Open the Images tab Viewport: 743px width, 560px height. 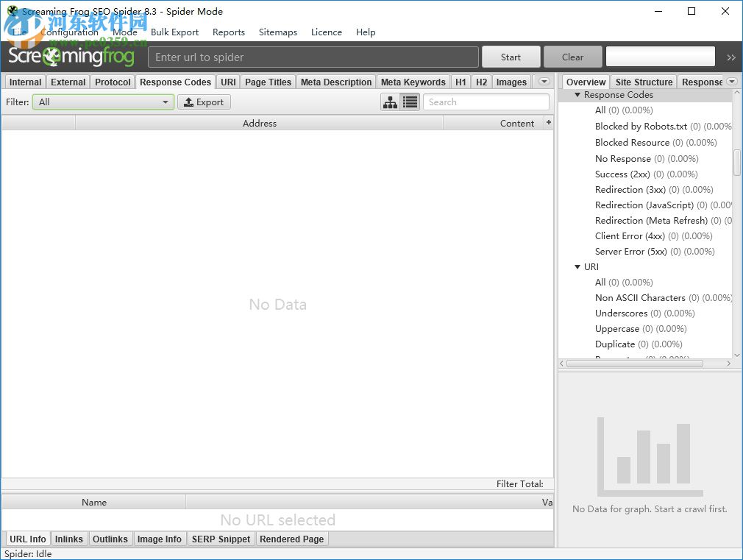pyautogui.click(x=511, y=82)
